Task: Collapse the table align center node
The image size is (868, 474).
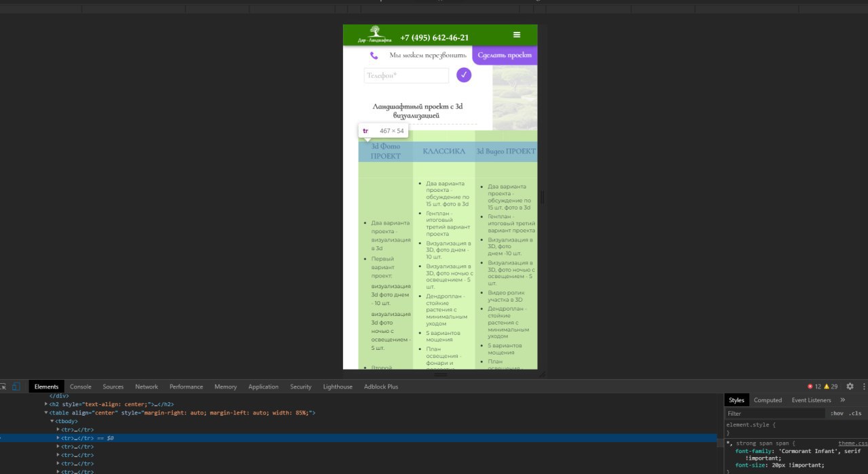Action: [x=46, y=412]
